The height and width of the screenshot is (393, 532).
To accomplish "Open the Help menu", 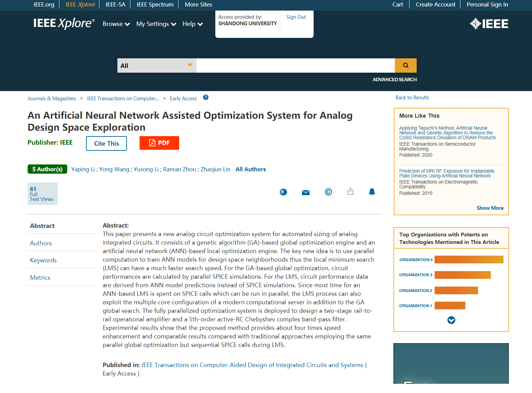I will tap(192, 24).
